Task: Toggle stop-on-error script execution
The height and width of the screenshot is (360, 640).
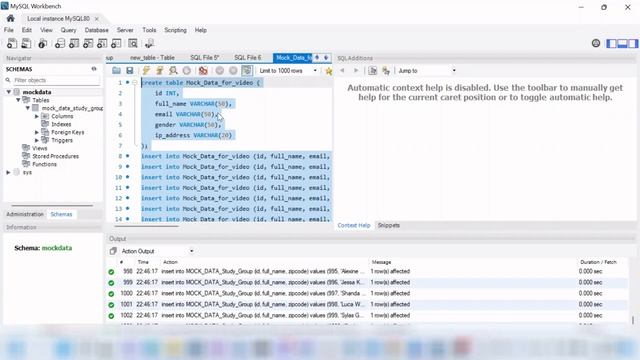Action: (x=203, y=71)
